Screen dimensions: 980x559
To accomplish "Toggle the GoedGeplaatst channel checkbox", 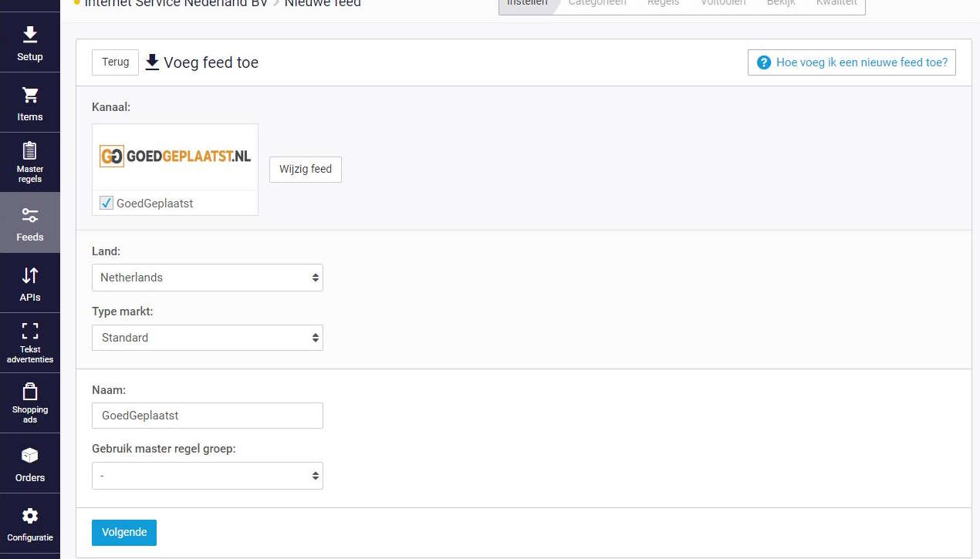I will click(106, 203).
